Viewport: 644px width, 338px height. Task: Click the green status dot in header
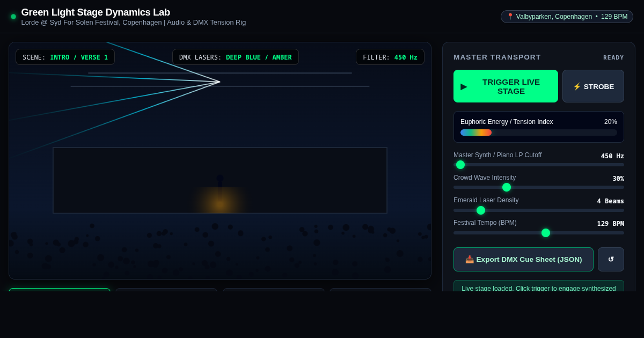[x=13, y=17]
